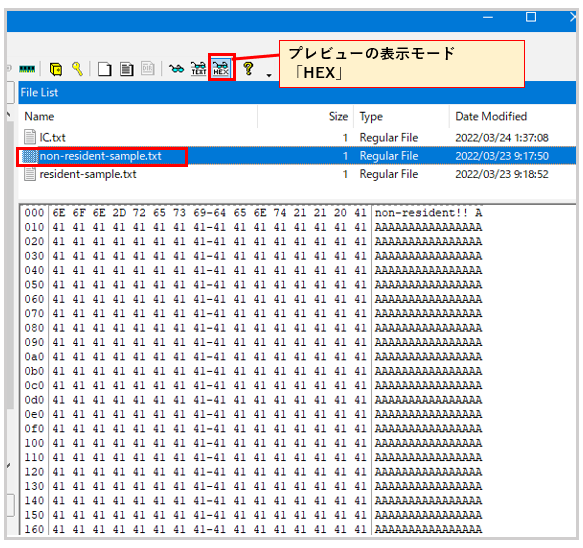Click date 2022/03/23 9:18:52

502,174
